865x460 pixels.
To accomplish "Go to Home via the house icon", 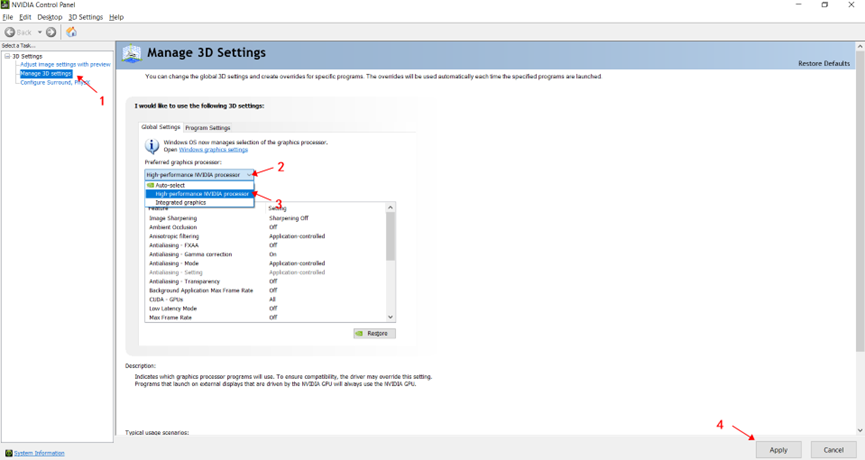I will click(x=71, y=32).
